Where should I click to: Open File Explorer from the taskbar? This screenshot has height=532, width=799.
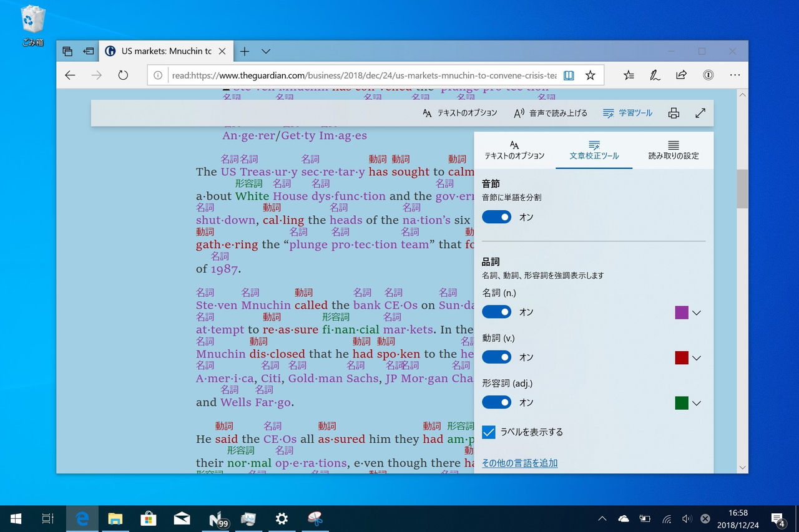(115, 519)
